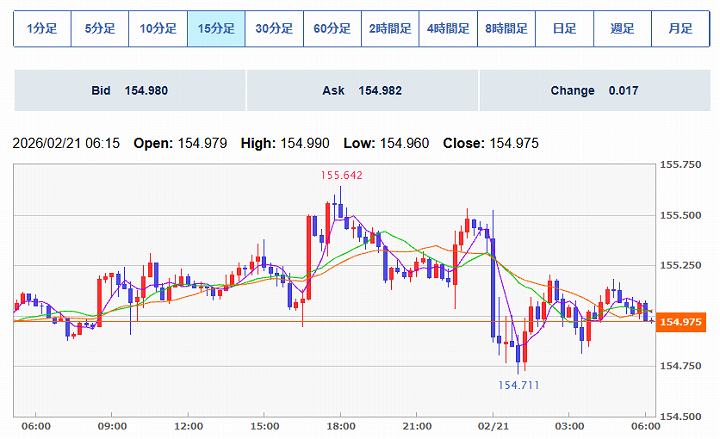Open the 10分足 timeframe
Image resolution: width=720 pixels, height=439 pixels.
158,29
